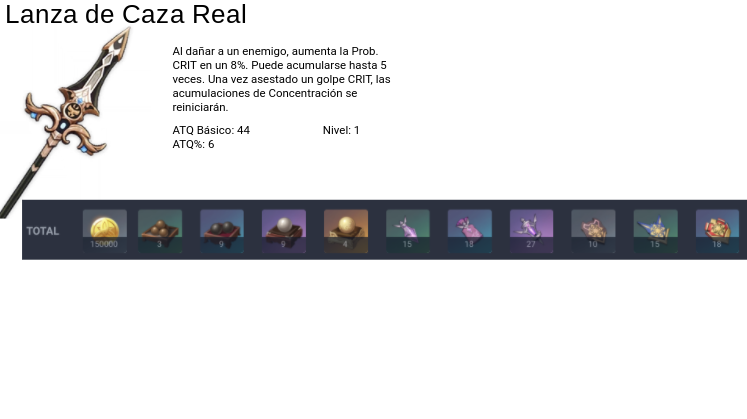Image resolution: width=747 pixels, height=419 pixels.
Task: Click the Lanza de Caza Real spear image
Action: coord(67,123)
